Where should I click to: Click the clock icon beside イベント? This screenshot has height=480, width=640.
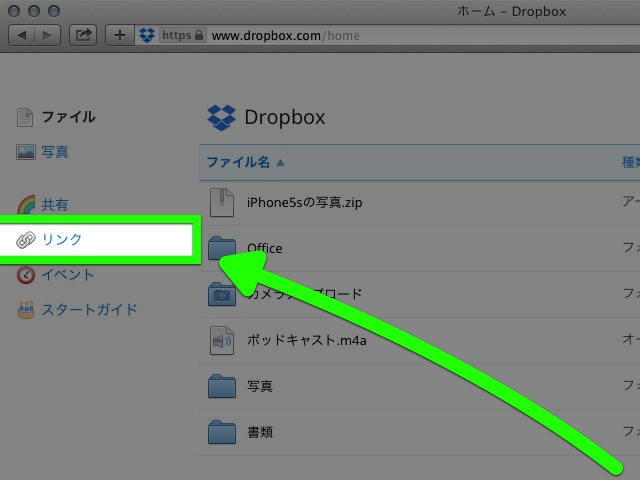[x=26, y=275]
